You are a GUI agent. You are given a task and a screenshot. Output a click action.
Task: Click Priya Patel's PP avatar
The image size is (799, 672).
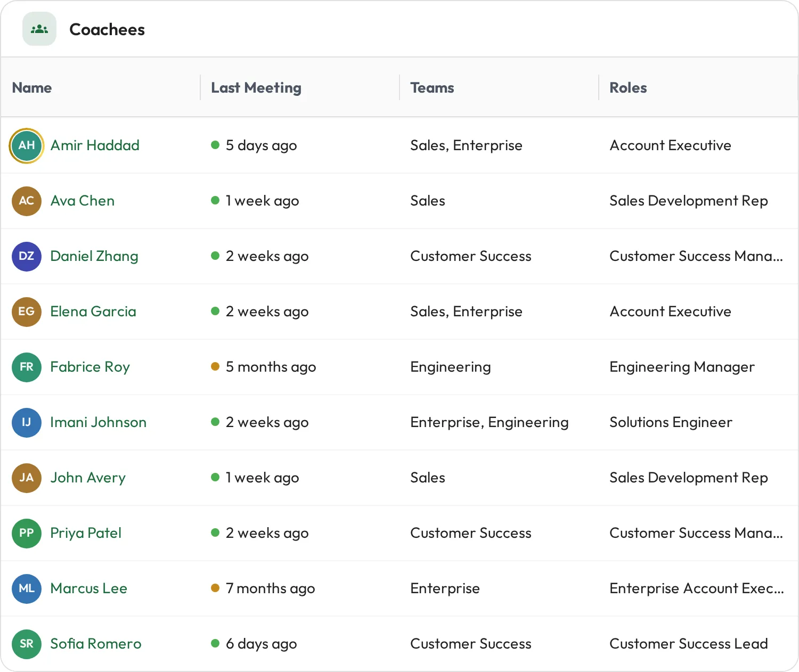pyautogui.click(x=27, y=533)
